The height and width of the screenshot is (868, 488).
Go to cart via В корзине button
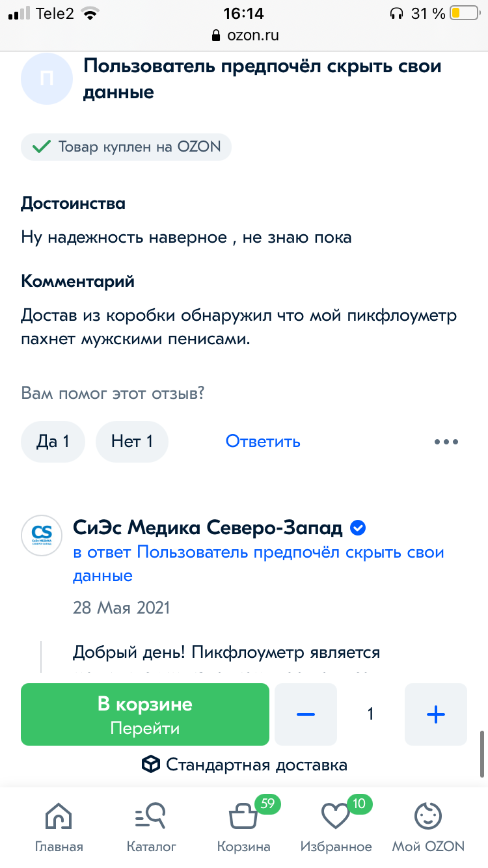145,714
